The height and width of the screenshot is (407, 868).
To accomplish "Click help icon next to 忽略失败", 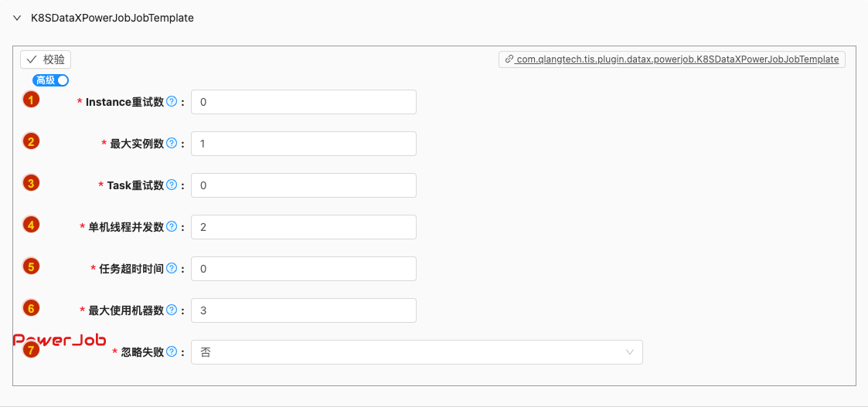I will click(x=172, y=352).
